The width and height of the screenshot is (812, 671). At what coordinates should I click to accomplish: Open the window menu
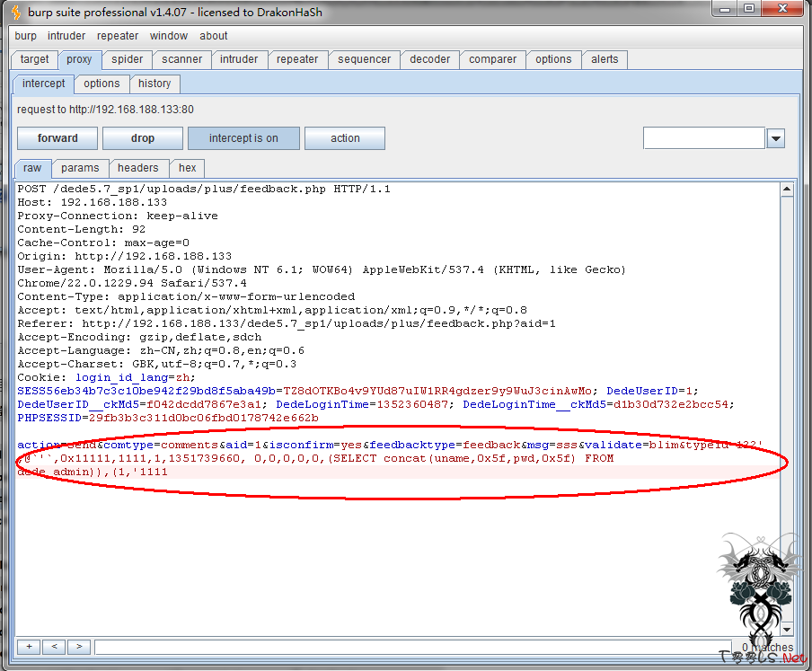click(169, 36)
